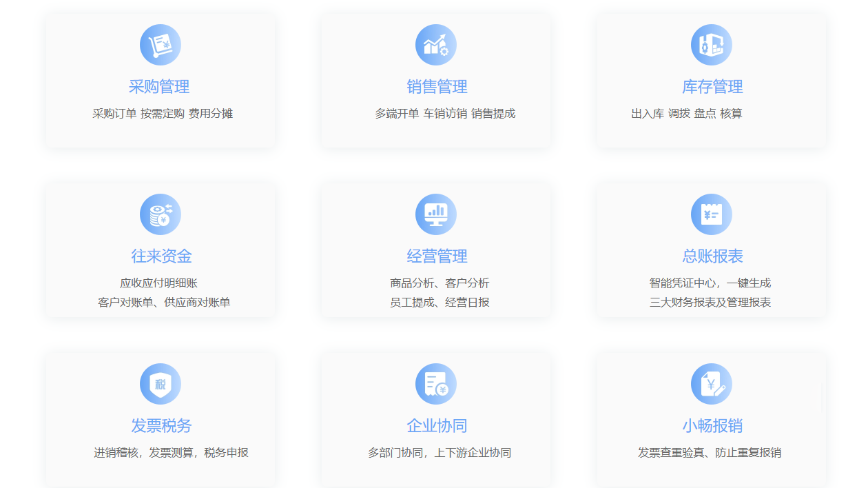Click the 采购管理 purchase cart icon
The height and width of the screenshot is (488, 868).
coord(161,45)
